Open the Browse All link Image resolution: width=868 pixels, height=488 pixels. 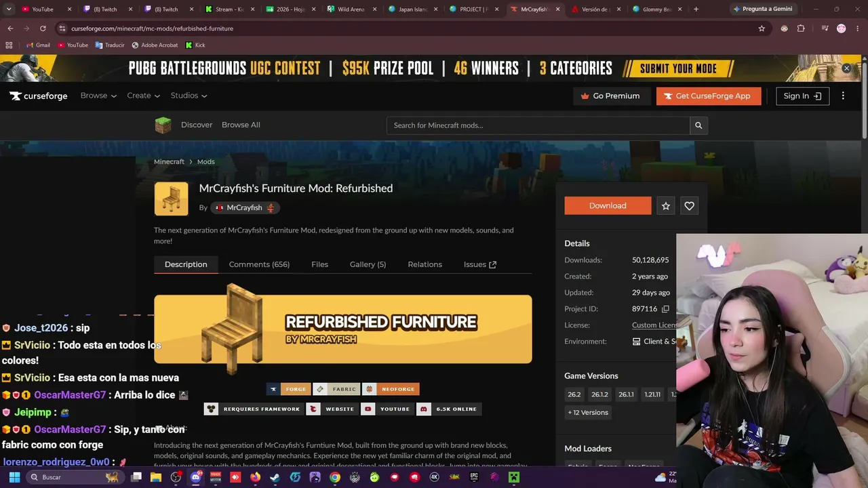tap(241, 125)
